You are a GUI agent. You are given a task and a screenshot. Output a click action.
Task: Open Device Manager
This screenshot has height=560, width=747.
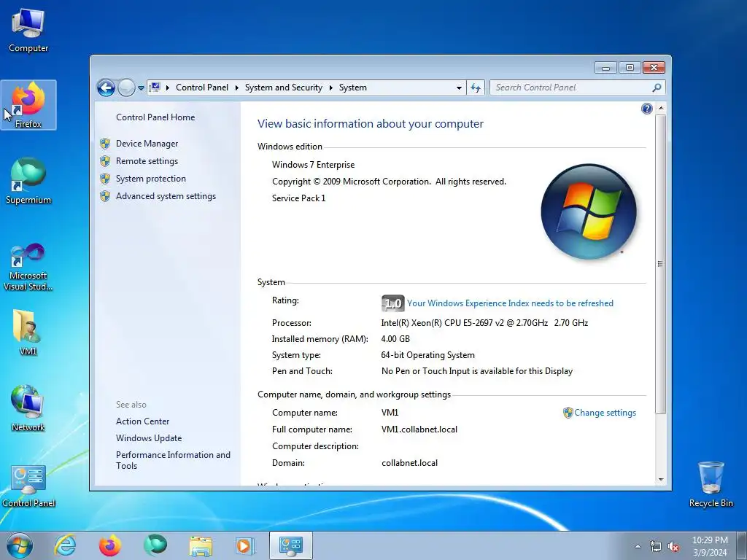click(147, 144)
